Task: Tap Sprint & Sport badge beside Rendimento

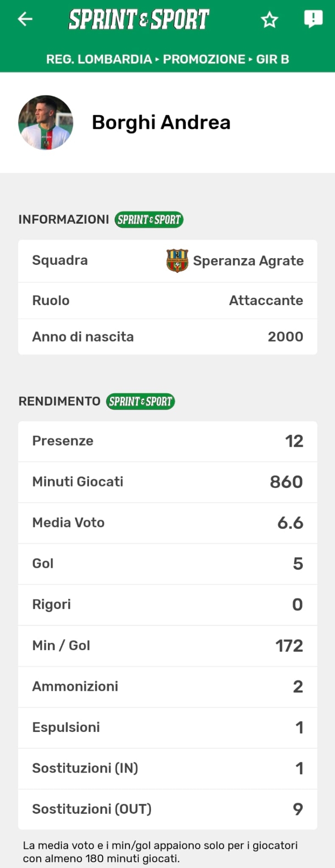Action: coord(141,401)
